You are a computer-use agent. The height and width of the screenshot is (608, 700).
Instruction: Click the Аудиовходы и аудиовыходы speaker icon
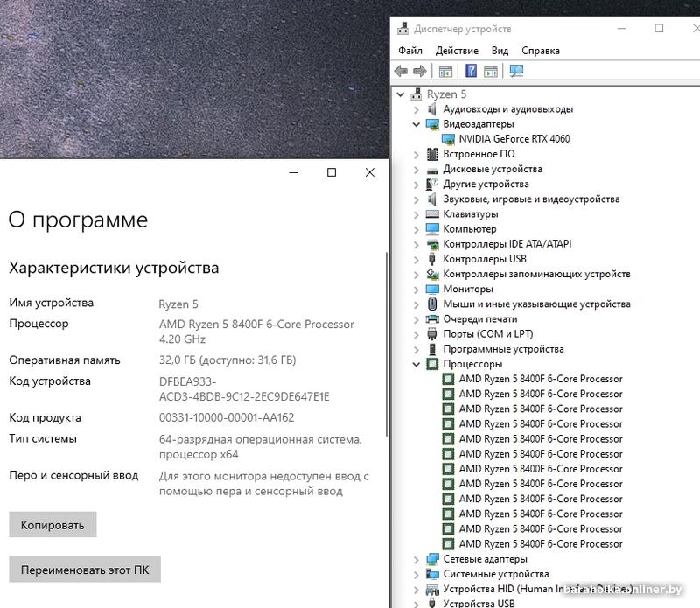431,109
